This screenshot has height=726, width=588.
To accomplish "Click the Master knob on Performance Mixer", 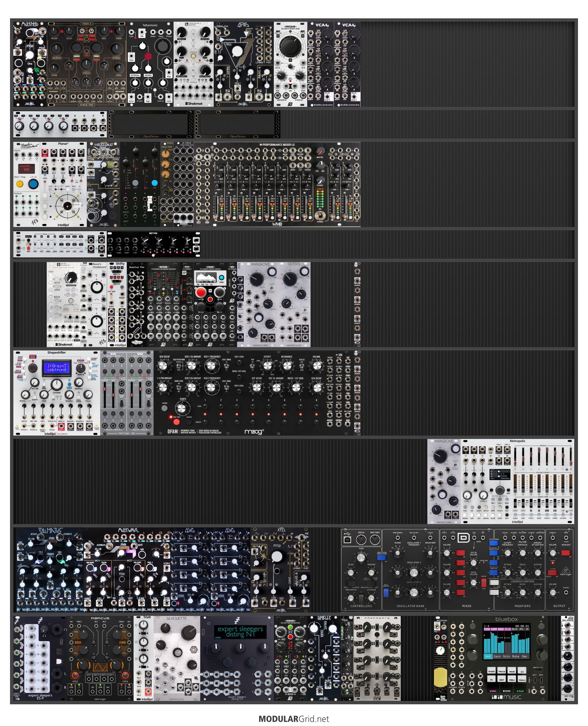I will 320,151.
